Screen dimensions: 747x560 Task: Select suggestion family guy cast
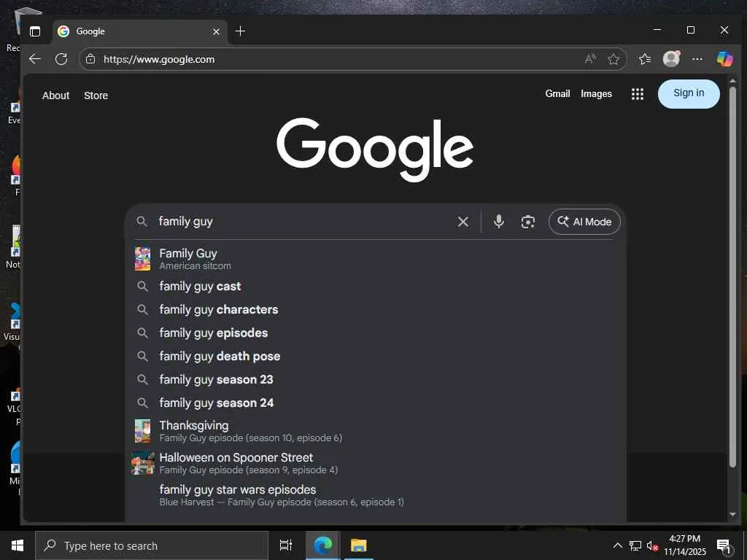(x=375, y=286)
